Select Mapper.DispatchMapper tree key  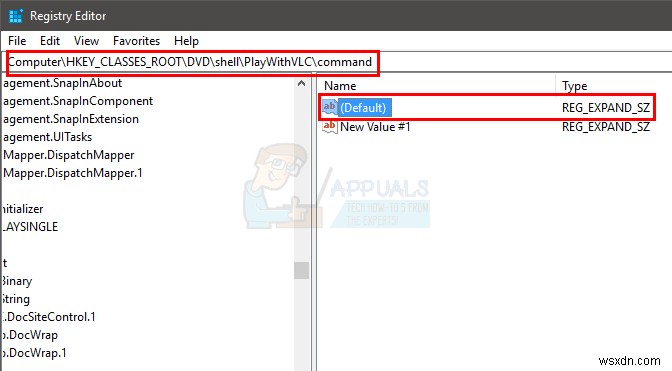69,155
